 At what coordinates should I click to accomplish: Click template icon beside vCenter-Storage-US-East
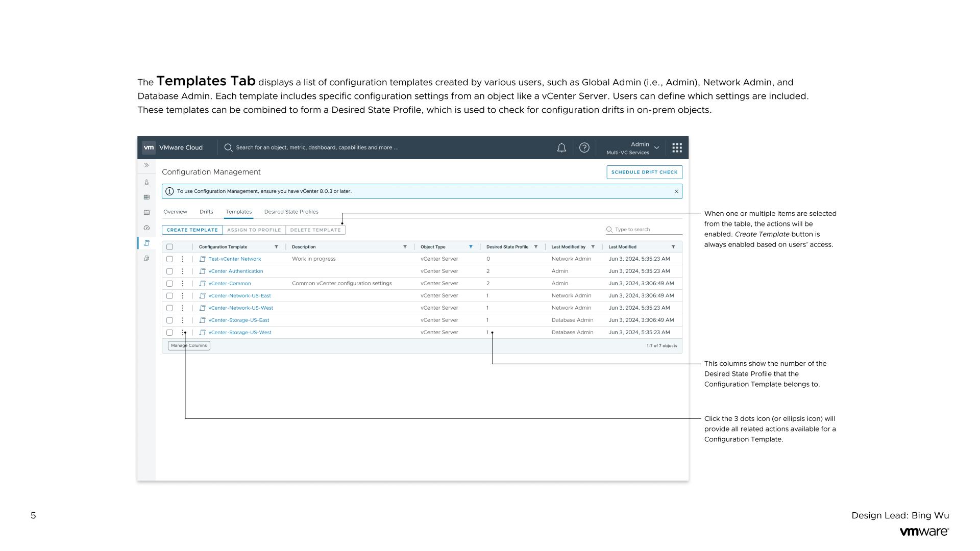pyautogui.click(x=202, y=320)
